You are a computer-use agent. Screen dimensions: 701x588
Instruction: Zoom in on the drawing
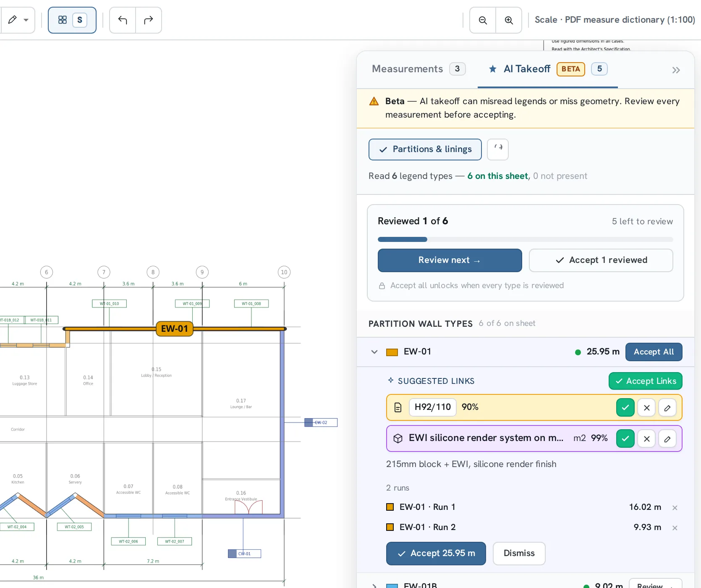pyautogui.click(x=509, y=20)
